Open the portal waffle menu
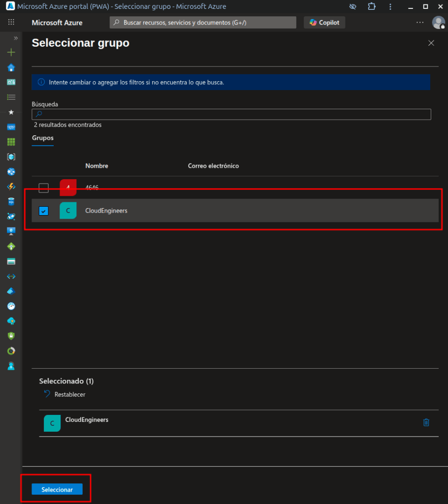The height and width of the screenshot is (504, 448). (x=11, y=23)
